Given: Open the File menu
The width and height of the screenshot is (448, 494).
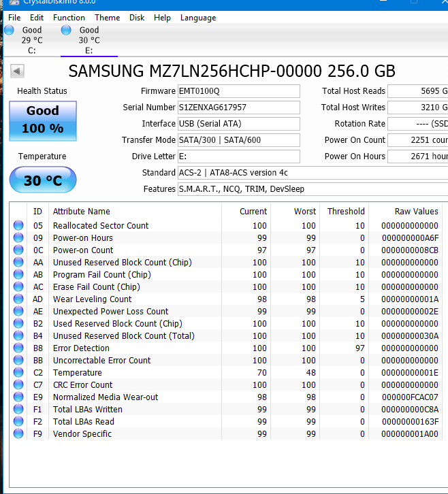Looking at the screenshot, I should (x=14, y=18).
